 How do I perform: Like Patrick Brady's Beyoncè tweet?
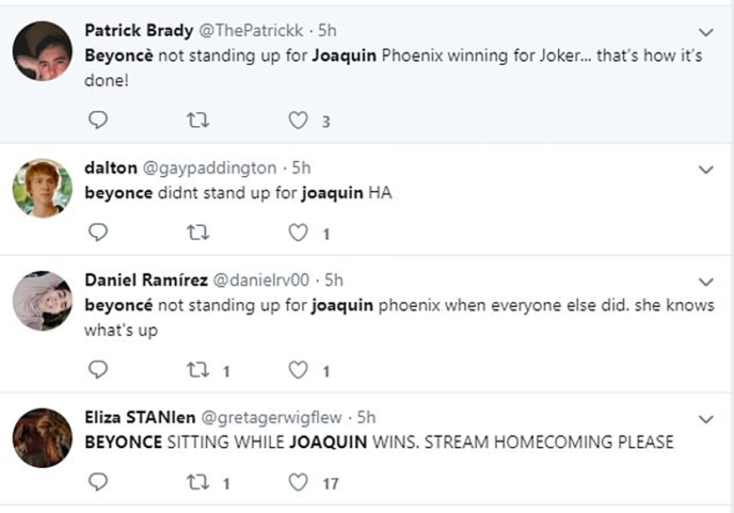point(297,120)
